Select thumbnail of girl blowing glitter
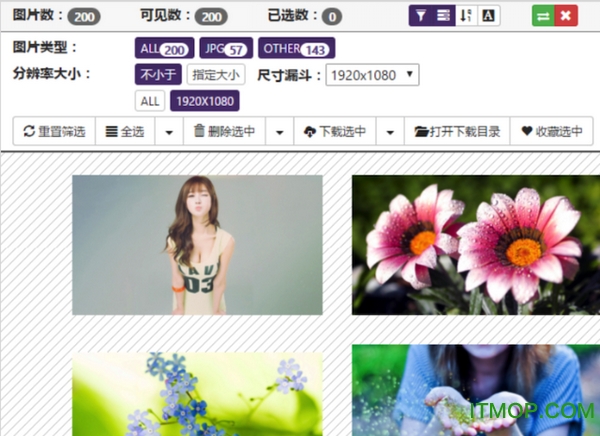This screenshot has height=436, width=600. (x=476, y=390)
